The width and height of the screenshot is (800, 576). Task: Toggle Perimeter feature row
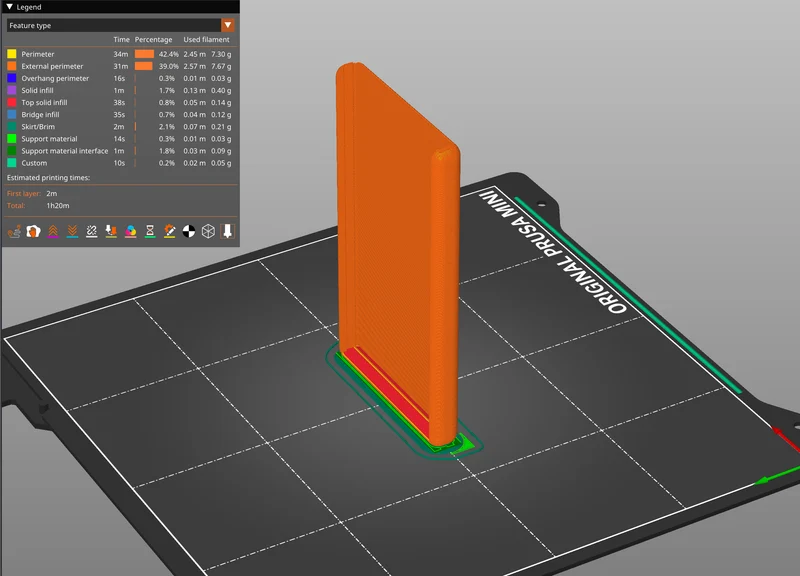click(119, 54)
